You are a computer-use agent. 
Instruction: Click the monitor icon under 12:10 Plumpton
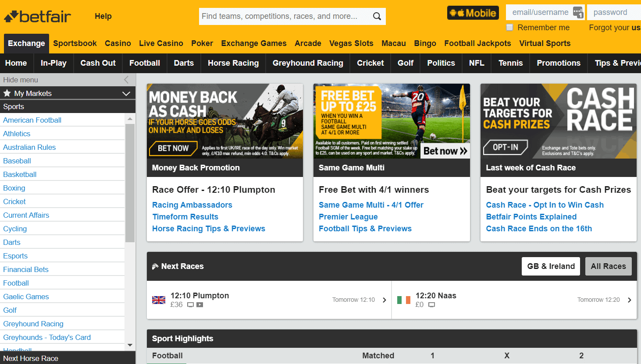(190, 305)
